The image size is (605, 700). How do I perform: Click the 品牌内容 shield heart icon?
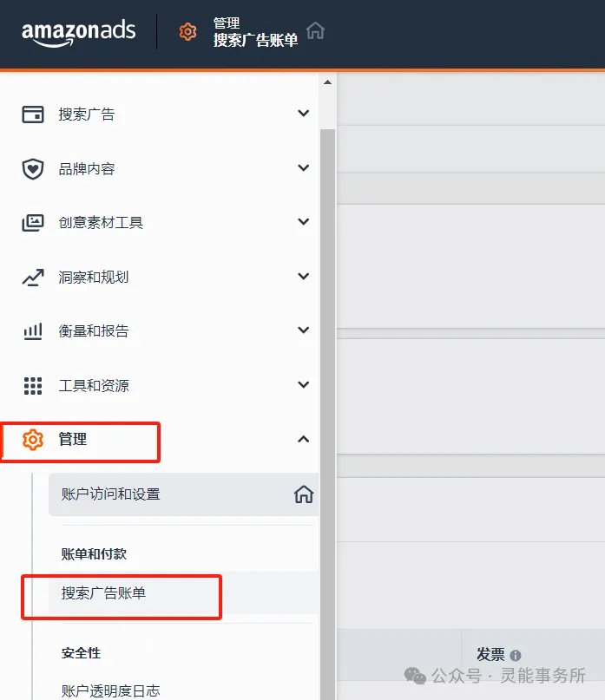point(33,169)
